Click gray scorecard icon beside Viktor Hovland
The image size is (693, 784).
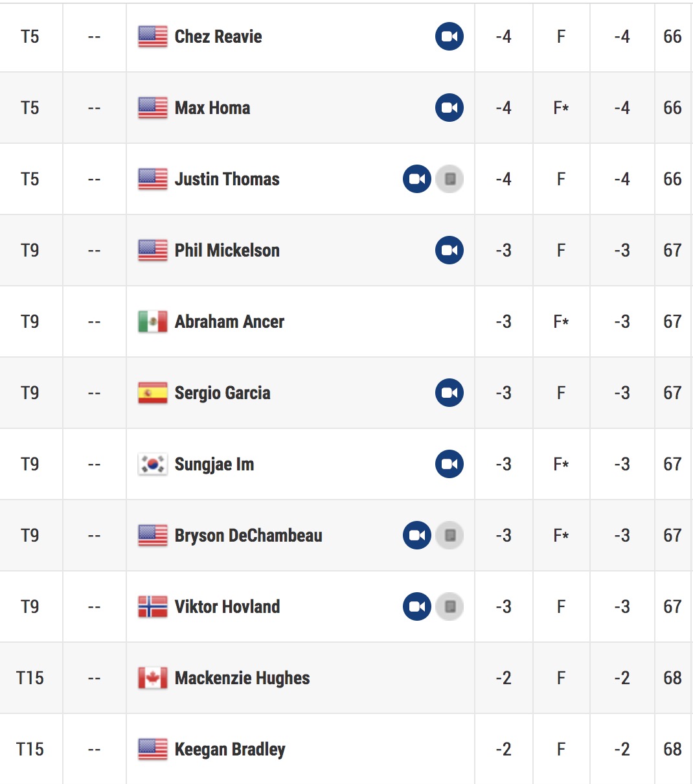449,606
